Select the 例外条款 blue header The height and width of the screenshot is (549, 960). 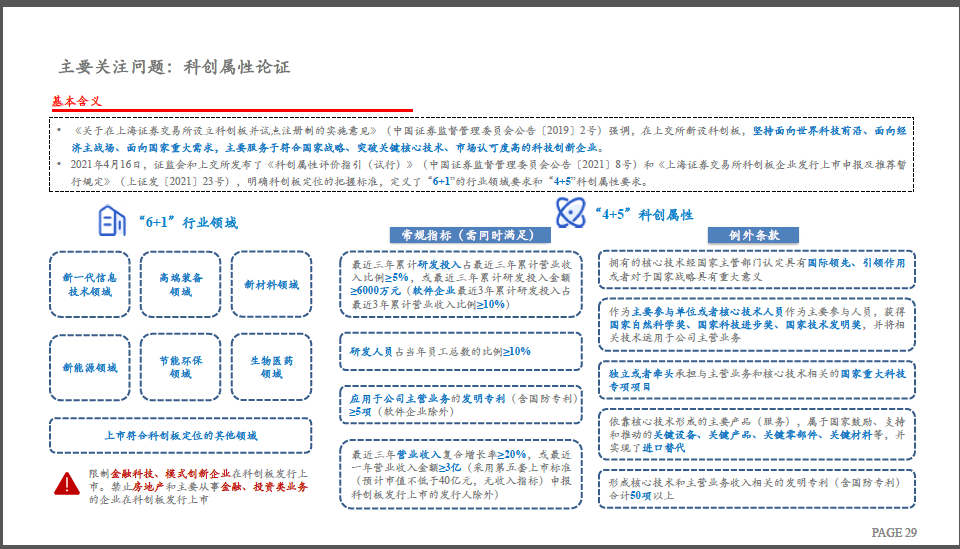pos(753,235)
